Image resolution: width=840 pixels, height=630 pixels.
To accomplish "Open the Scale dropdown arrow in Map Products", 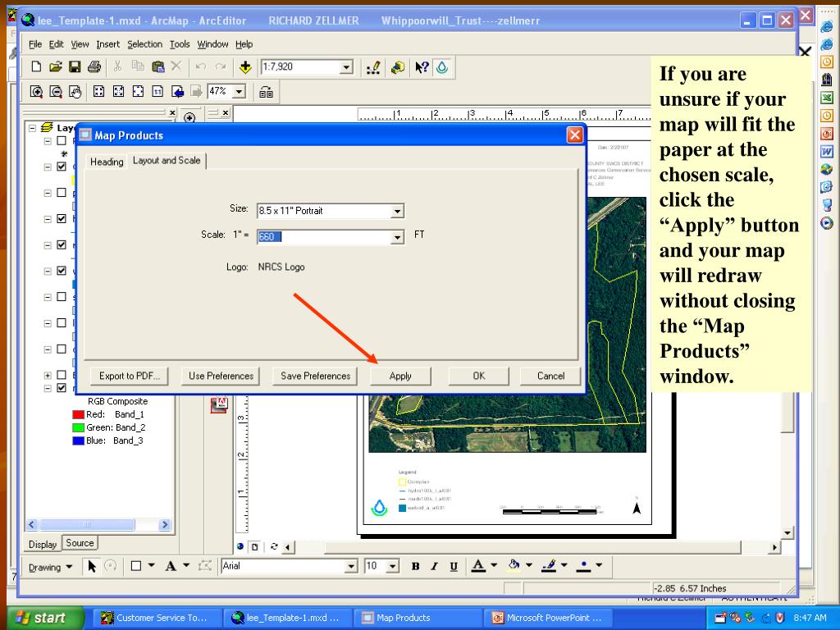I will tap(397, 237).
